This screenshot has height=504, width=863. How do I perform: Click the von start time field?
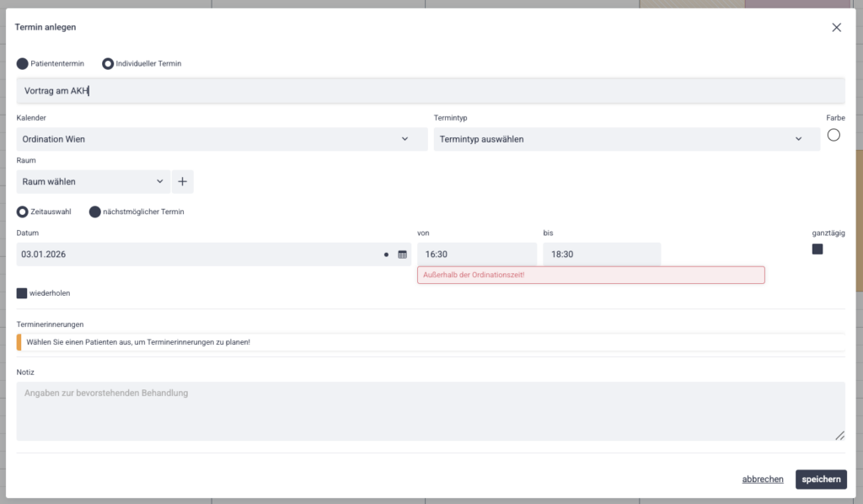(x=476, y=255)
